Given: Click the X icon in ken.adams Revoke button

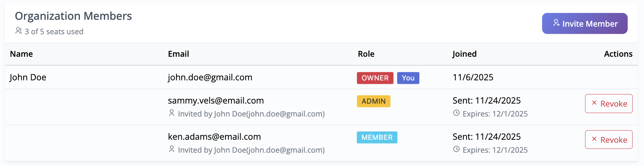Looking at the screenshot, I should tap(594, 139).
